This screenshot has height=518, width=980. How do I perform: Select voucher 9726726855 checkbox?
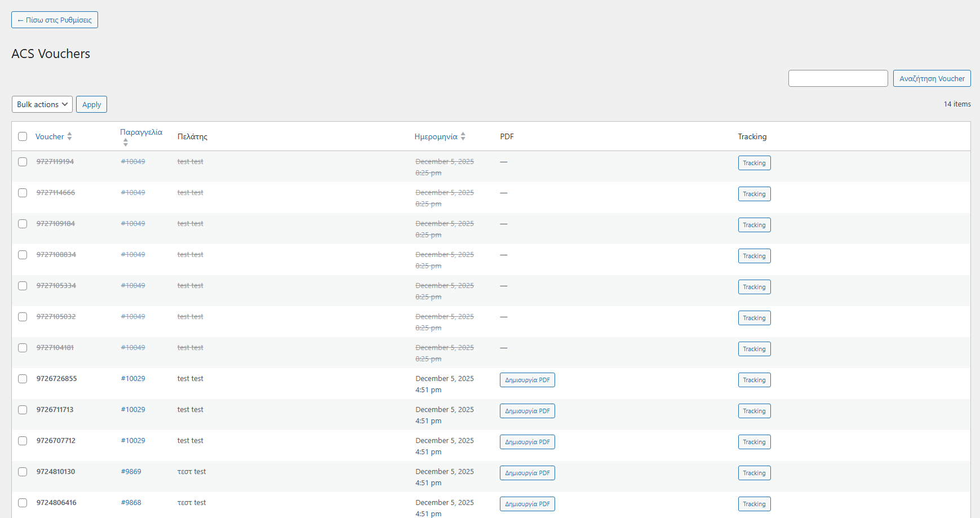pyautogui.click(x=23, y=379)
